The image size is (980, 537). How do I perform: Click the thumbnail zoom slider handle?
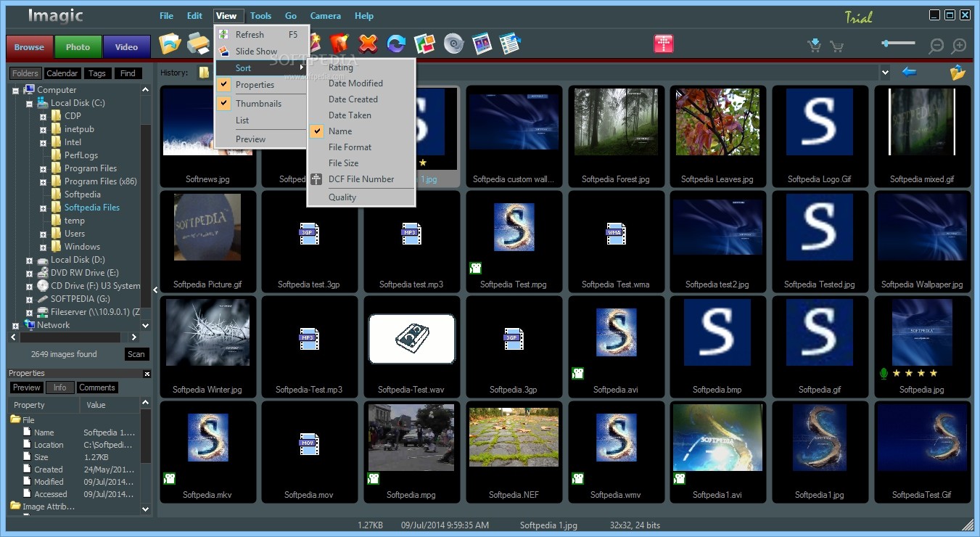[x=885, y=44]
